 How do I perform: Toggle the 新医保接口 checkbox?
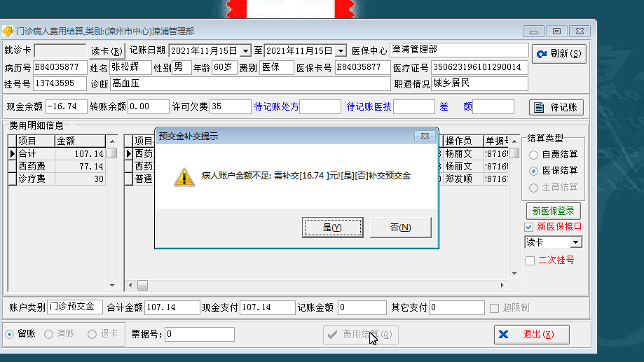529,227
